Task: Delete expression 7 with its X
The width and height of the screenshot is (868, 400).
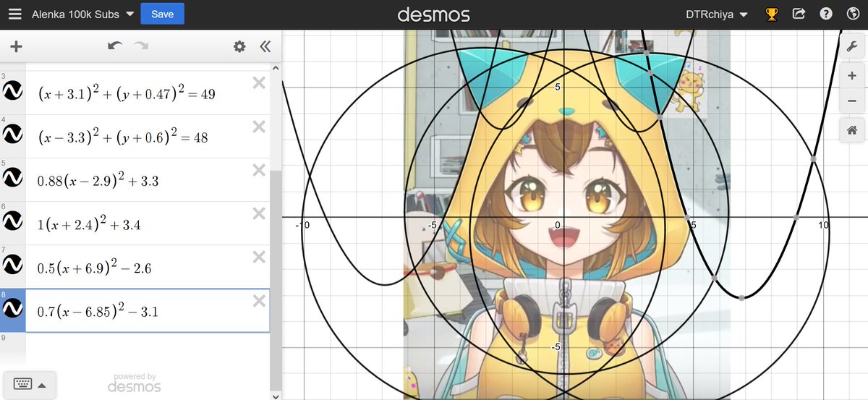Action: (258, 257)
